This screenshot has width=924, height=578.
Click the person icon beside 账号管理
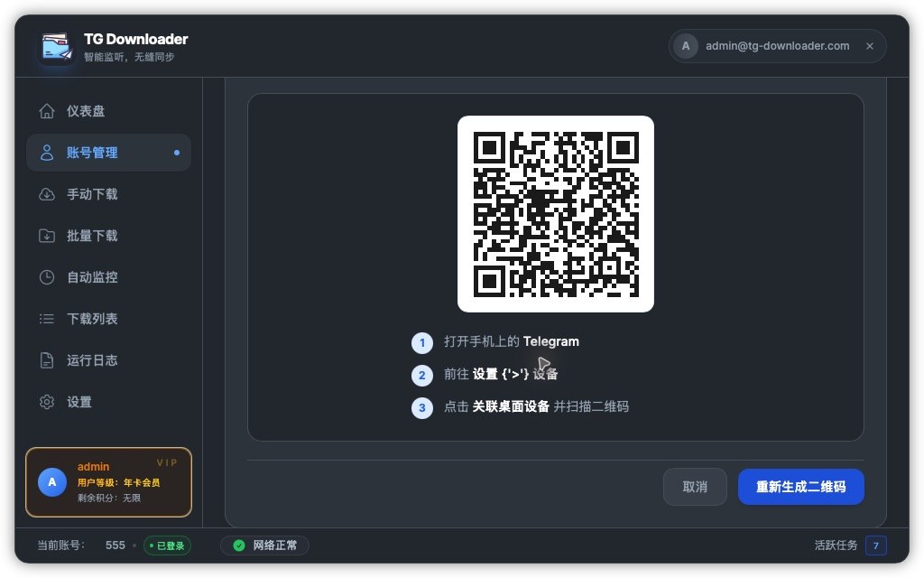pos(47,153)
